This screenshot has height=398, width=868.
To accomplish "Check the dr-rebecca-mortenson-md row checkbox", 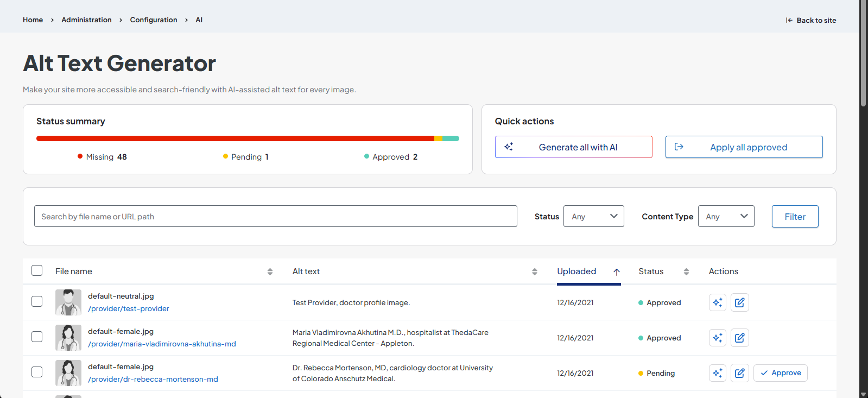I will (37, 372).
